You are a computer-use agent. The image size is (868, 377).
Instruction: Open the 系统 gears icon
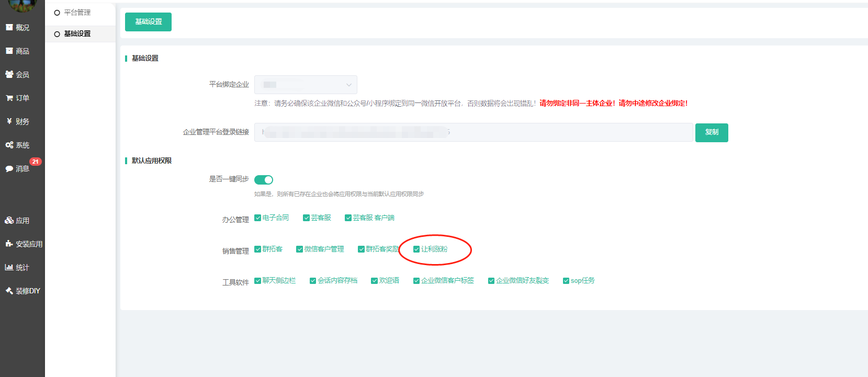click(9, 145)
